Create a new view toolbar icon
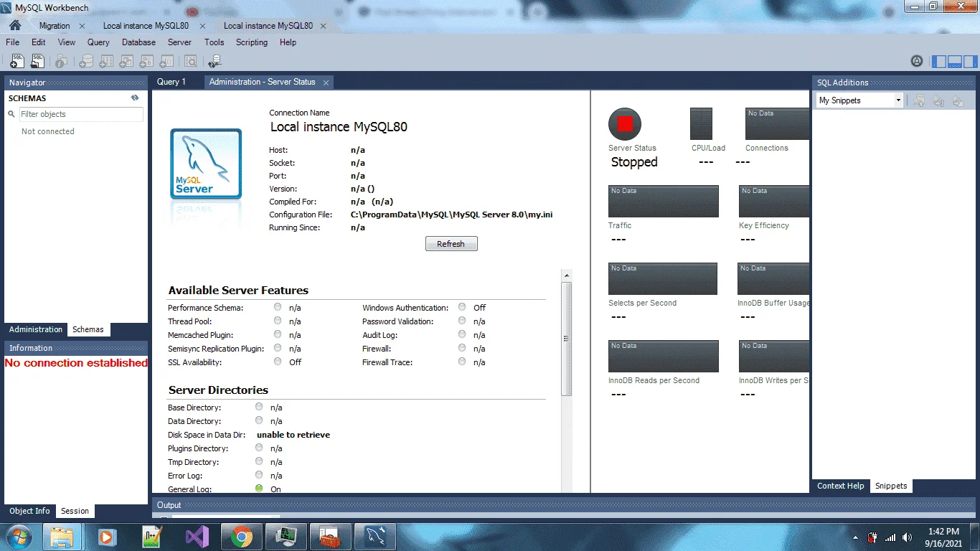This screenshot has height=551, width=980. [126, 62]
